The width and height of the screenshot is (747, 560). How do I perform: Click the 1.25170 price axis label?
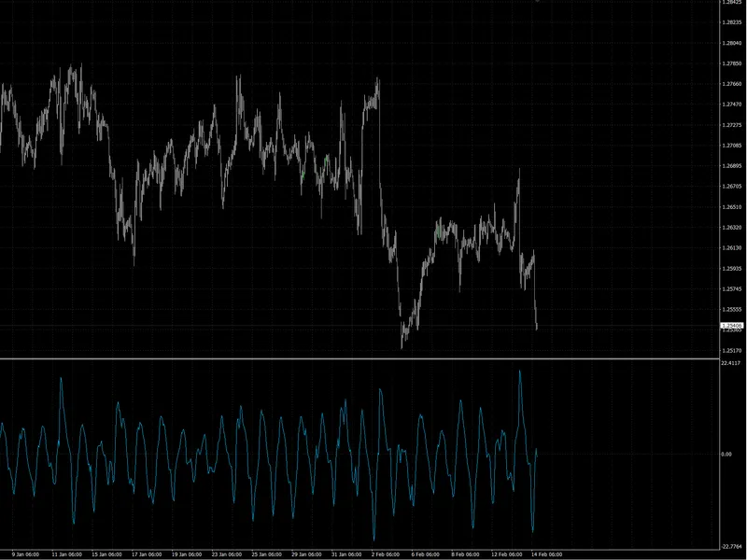pyautogui.click(x=731, y=351)
